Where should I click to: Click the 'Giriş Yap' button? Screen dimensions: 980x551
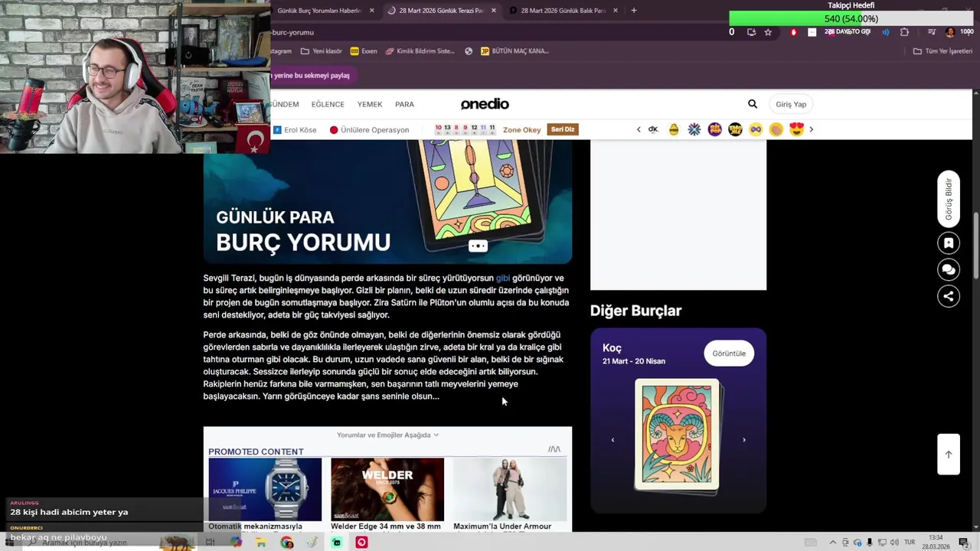coord(791,104)
